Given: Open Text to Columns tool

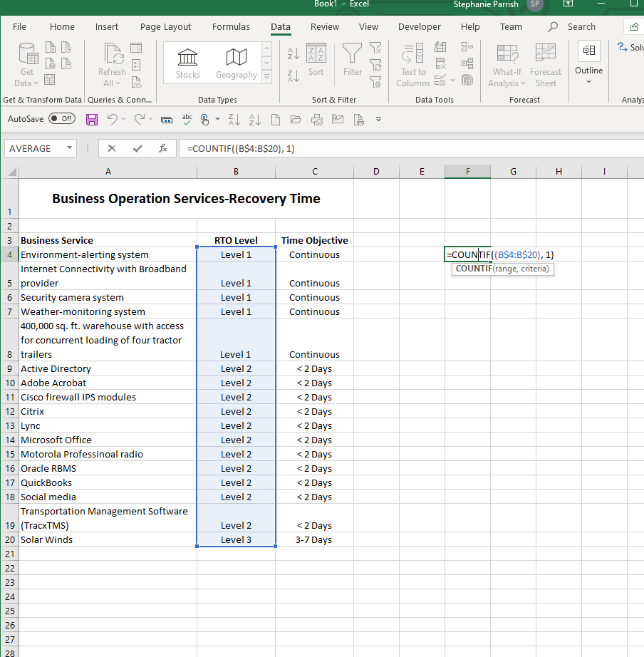Looking at the screenshot, I should (x=412, y=64).
